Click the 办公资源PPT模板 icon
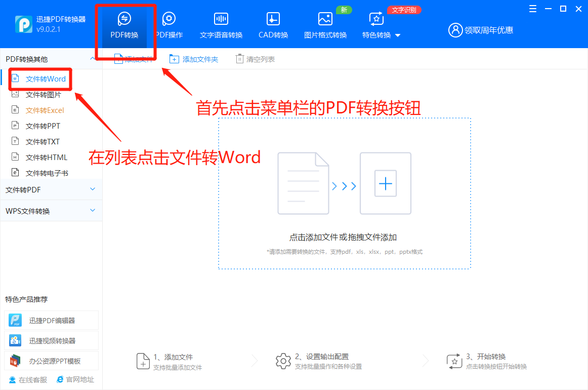588x390 pixels. 15,361
